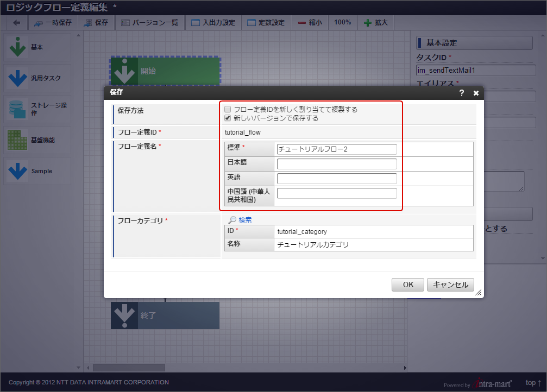The height and width of the screenshot is (392, 547).
Task: Click the horizontal canvas scrollbar
Action: [130, 368]
